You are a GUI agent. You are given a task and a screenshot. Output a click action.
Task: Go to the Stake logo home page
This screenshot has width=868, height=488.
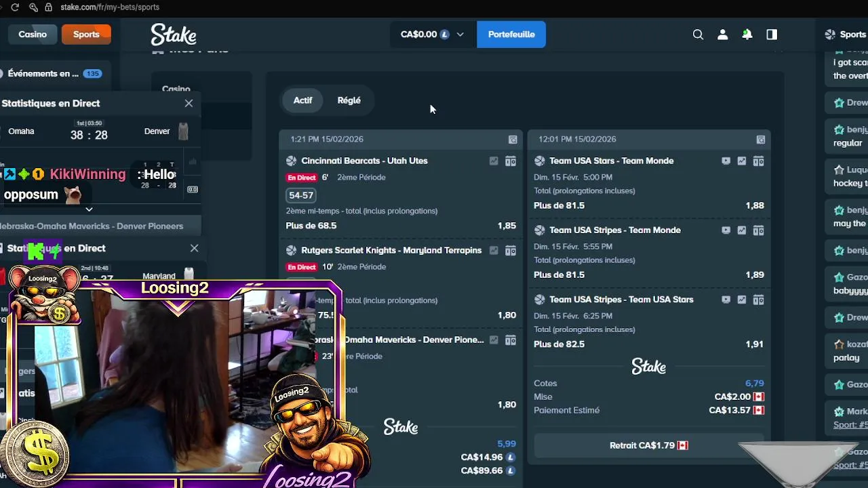pyautogui.click(x=174, y=35)
